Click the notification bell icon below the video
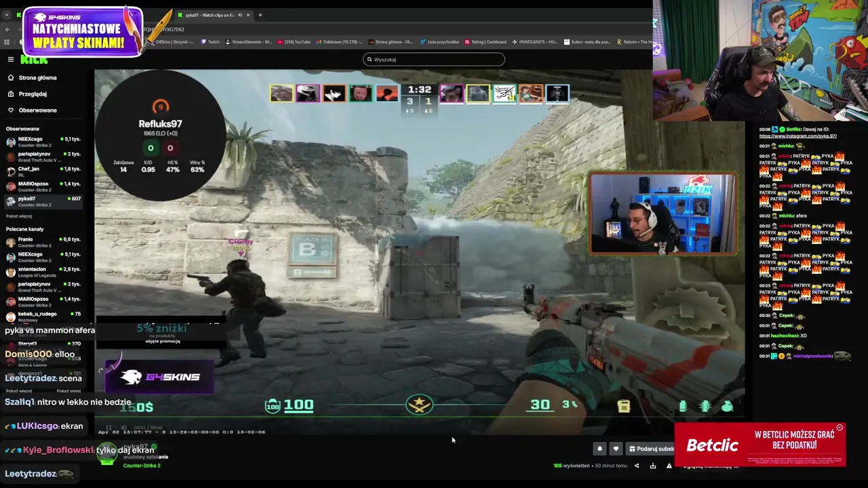The image size is (868, 488). 599,449
